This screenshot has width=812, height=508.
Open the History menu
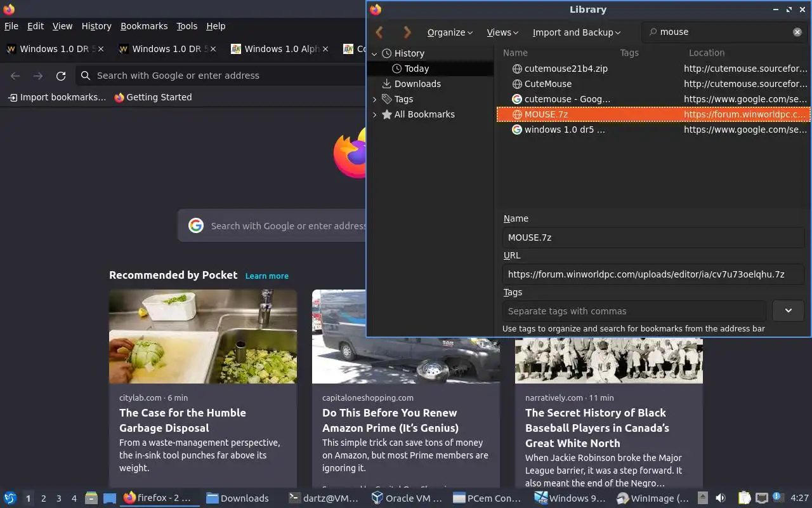[x=96, y=26]
